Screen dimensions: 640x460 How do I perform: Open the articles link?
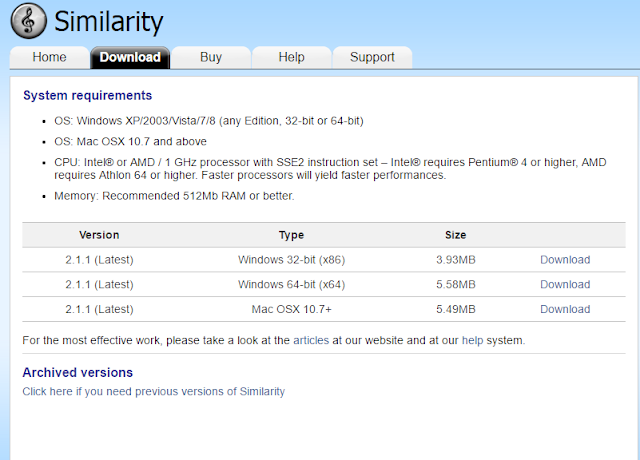311,340
